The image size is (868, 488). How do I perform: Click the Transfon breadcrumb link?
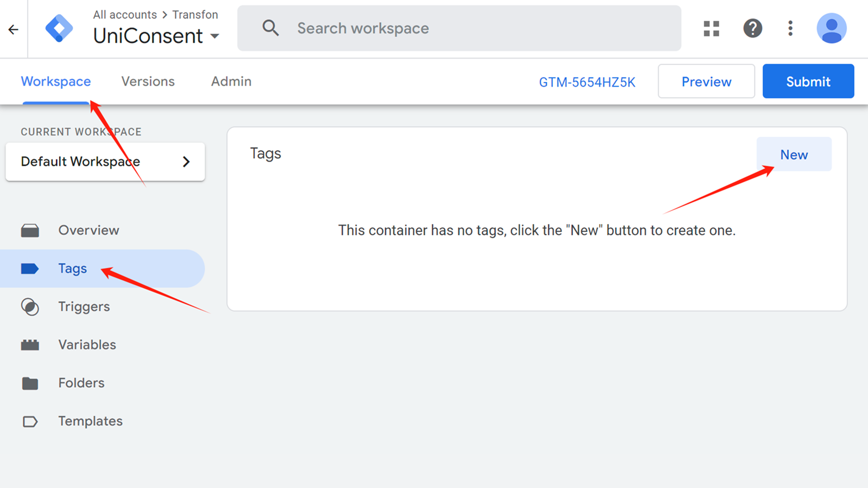point(195,15)
